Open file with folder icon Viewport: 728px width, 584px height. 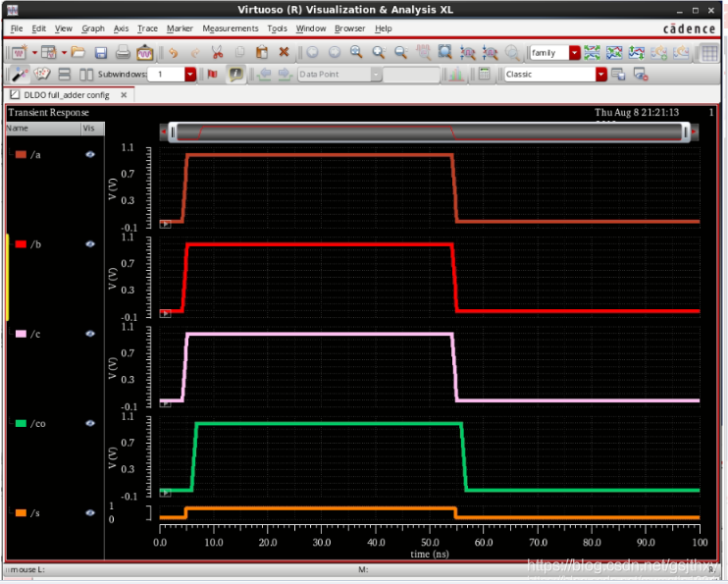(x=78, y=52)
